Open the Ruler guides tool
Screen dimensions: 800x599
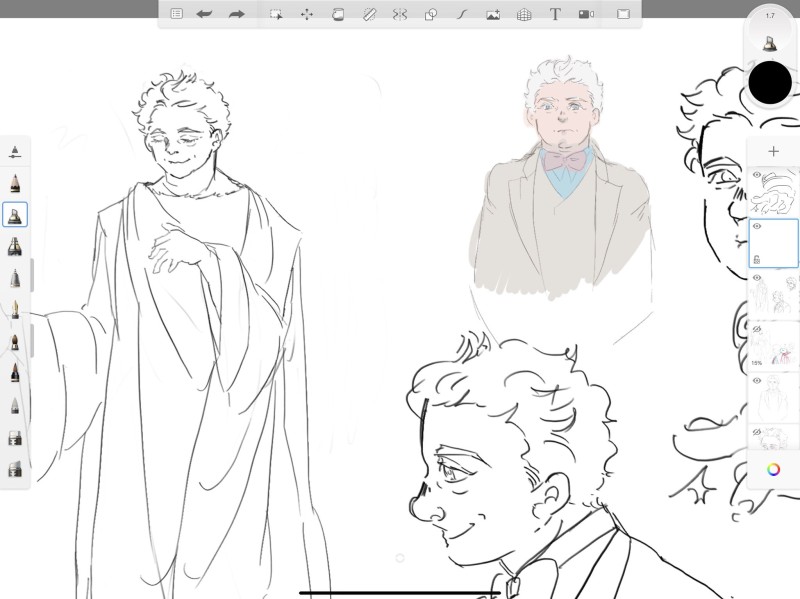tap(369, 14)
